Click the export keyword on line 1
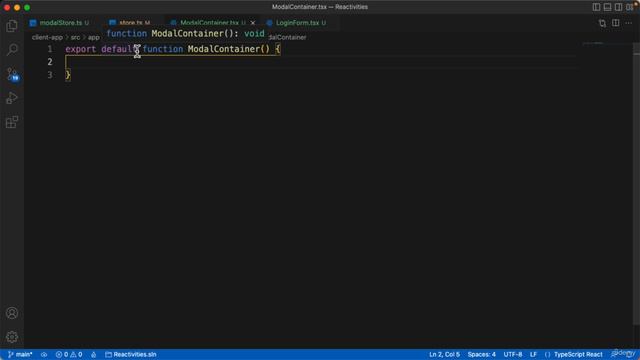 click(x=81, y=49)
